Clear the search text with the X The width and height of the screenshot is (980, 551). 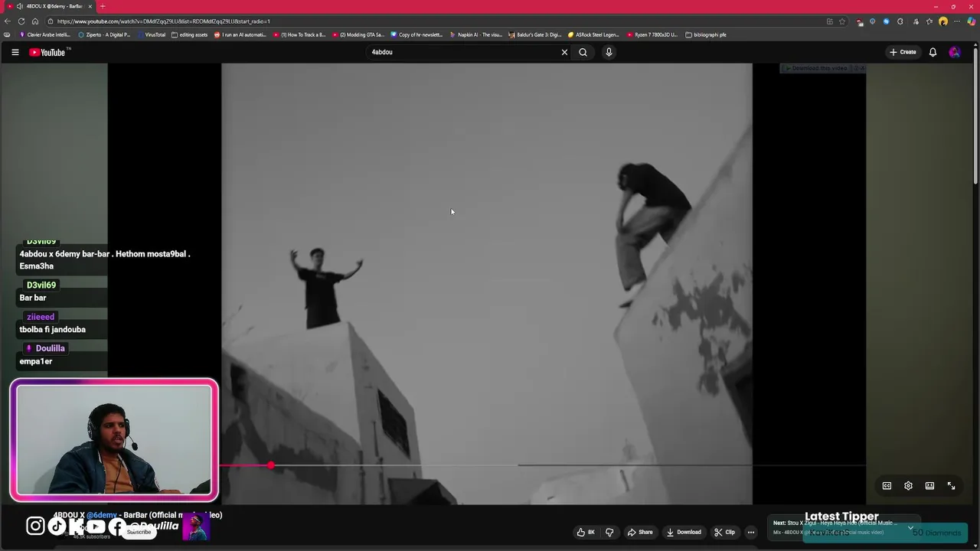coord(565,52)
